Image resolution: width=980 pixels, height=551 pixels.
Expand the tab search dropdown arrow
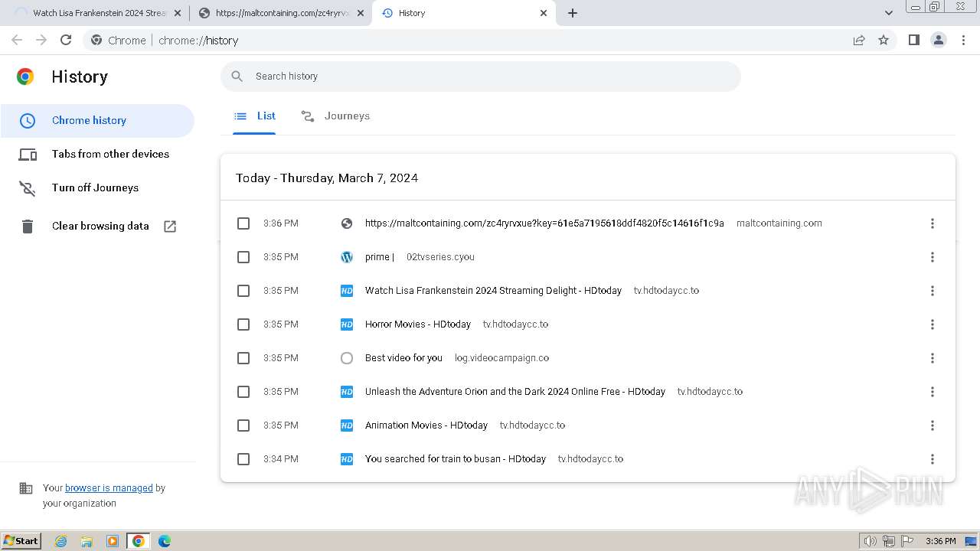[x=889, y=13]
